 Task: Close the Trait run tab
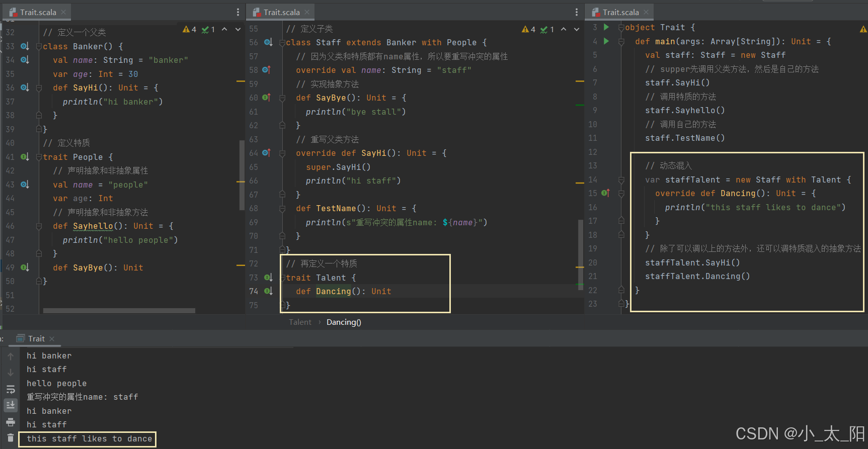(52, 339)
